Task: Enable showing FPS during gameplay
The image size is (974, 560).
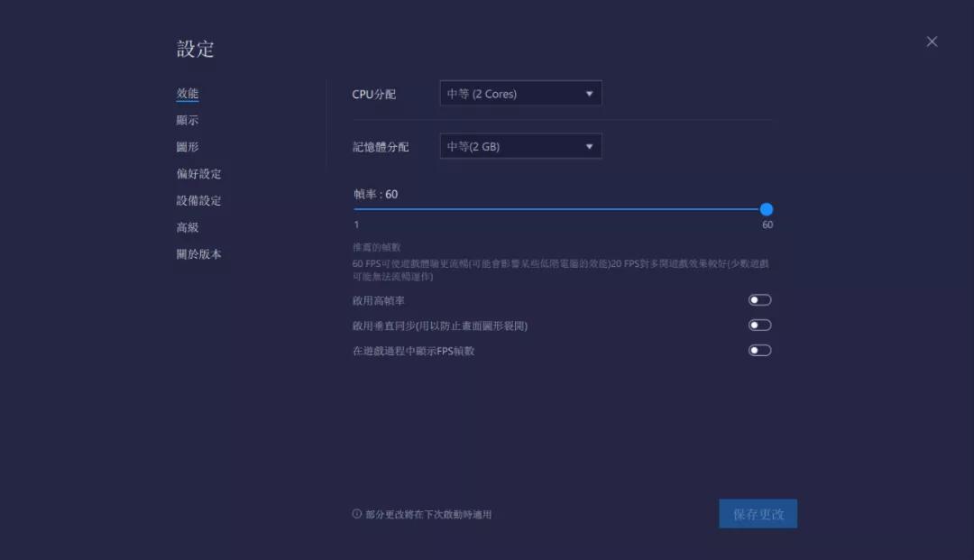Action: (x=758, y=350)
